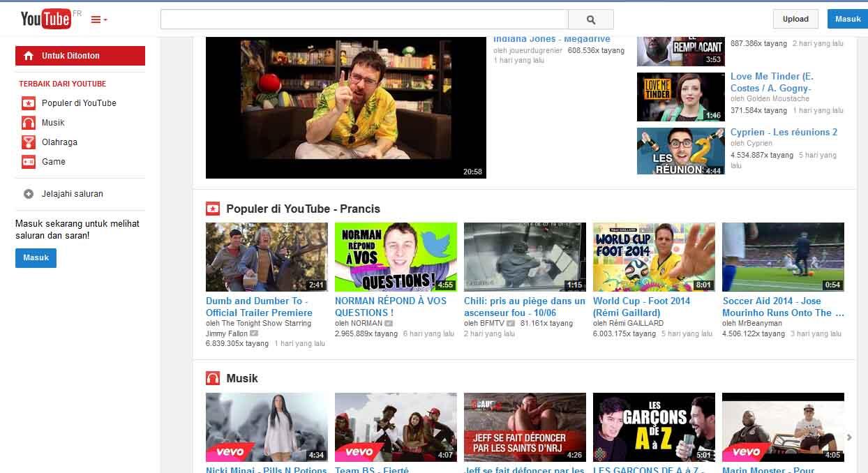The height and width of the screenshot is (473, 868).
Task: Open Cyprien - Les réunions 2 thumbnail
Action: [x=681, y=151]
